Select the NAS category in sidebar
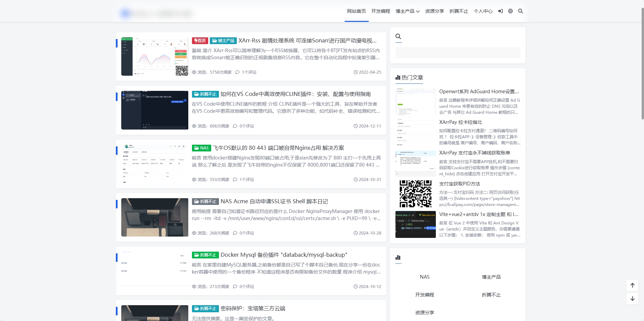This screenshot has width=644, height=321. tap(424, 277)
